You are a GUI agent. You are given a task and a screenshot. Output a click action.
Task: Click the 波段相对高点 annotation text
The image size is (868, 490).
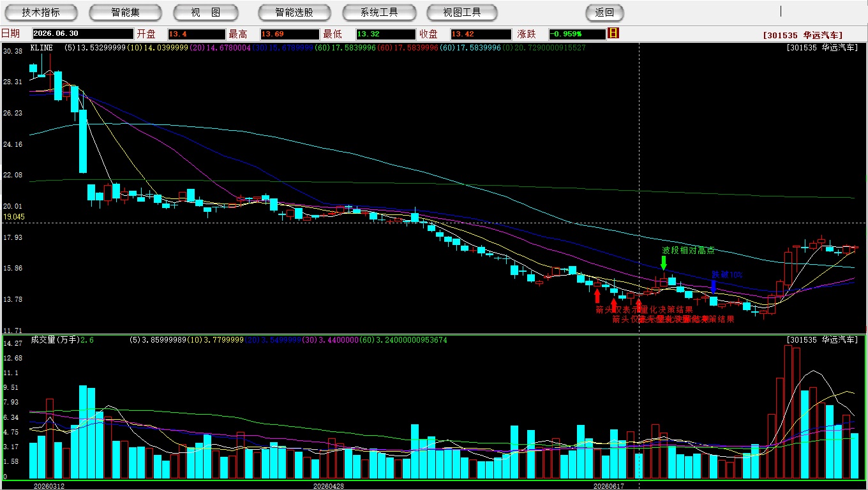[688, 250]
